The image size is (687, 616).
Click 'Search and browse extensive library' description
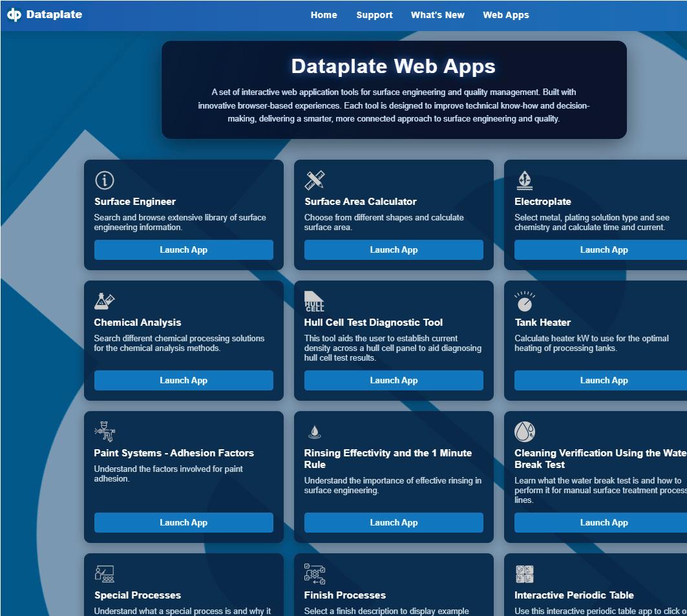click(x=180, y=222)
